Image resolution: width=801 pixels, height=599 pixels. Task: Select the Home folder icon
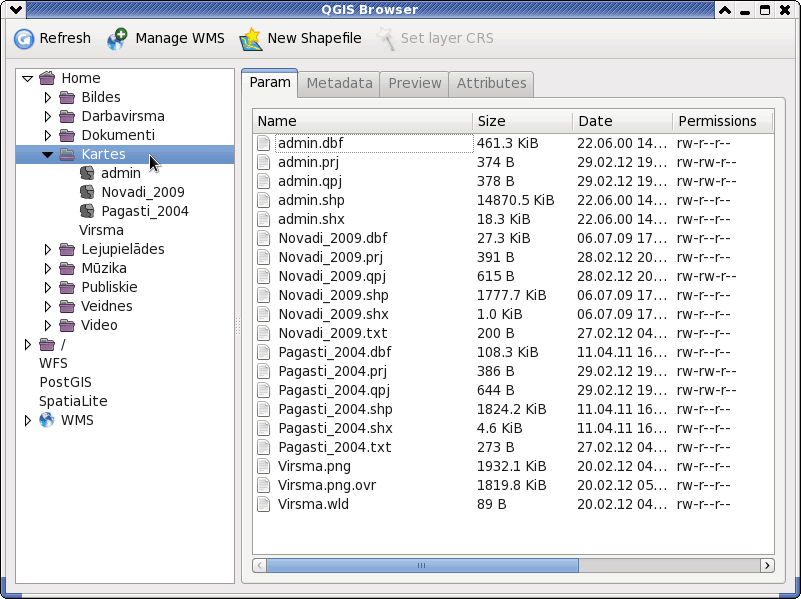click(x=47, y=78)
